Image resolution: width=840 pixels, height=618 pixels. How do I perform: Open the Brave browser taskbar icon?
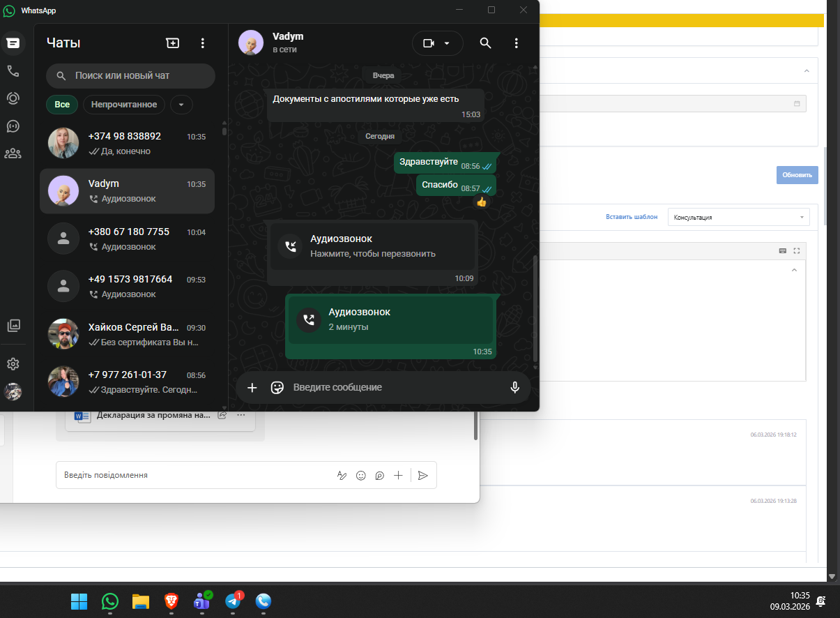[171, 601]
